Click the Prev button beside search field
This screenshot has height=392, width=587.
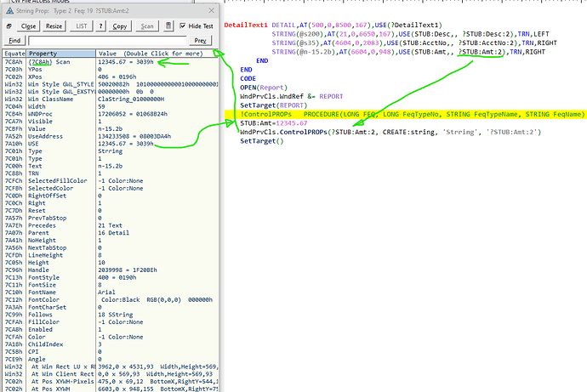tap(200, 40)
